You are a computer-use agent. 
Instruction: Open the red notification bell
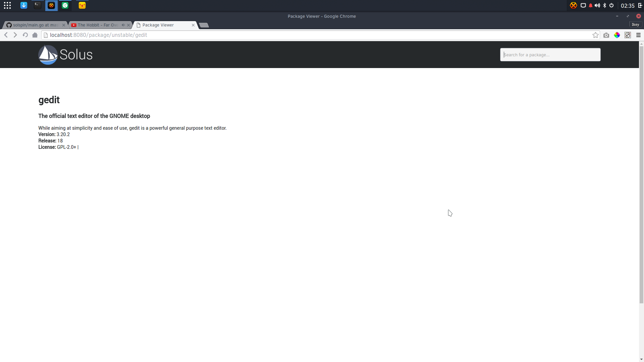point(591,5)
